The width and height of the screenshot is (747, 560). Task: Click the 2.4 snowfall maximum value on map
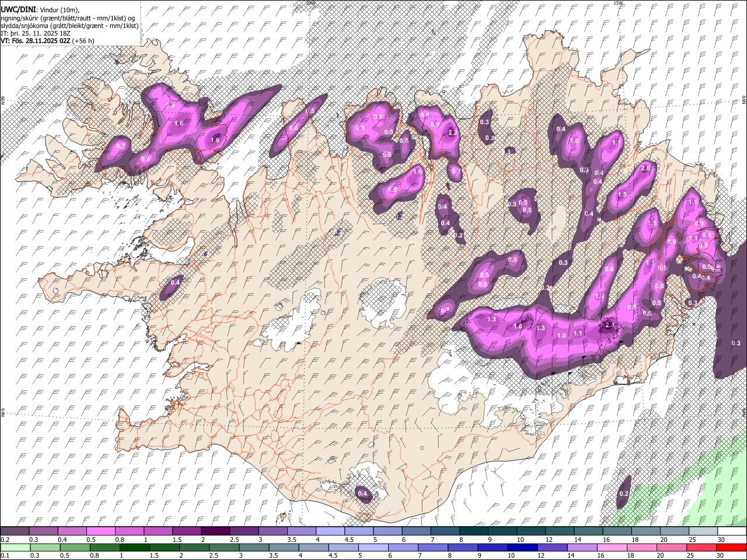point(610,325)
